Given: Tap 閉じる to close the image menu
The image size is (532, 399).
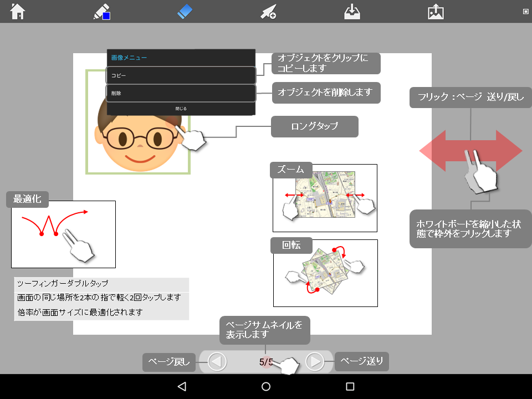Looking at the screenshot, I should coord(181,109).
